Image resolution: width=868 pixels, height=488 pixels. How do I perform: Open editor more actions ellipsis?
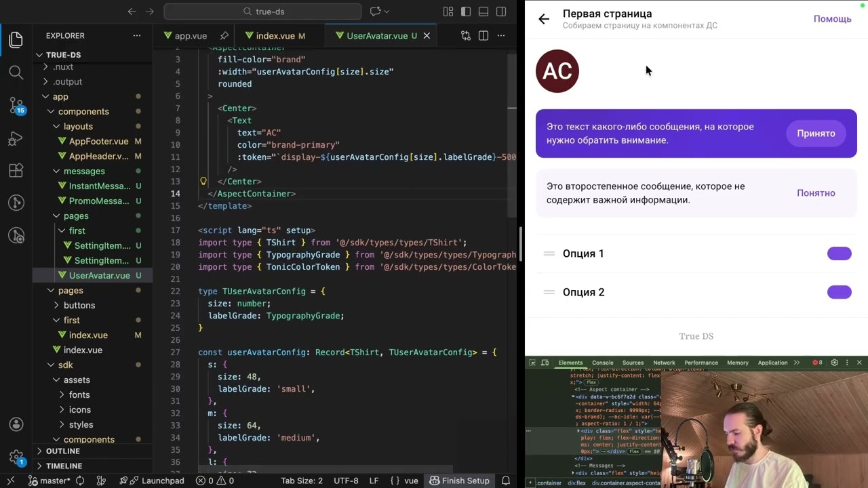point(501,35)
